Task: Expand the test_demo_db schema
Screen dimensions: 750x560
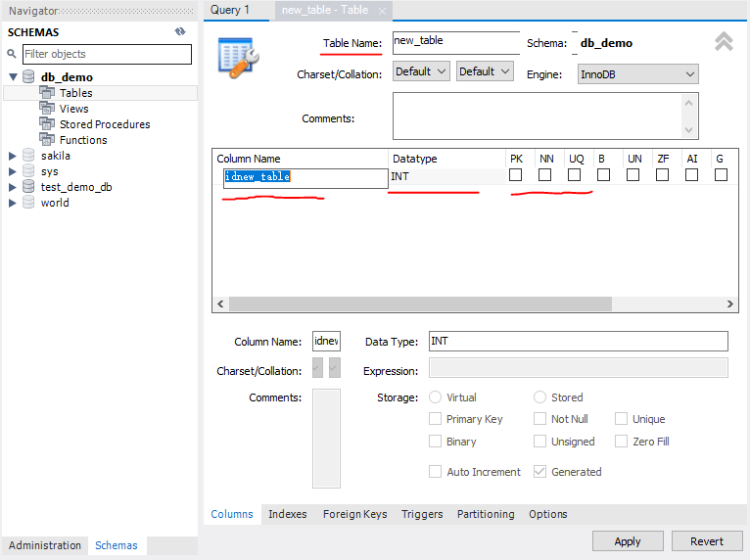Action: click(13, 187)
